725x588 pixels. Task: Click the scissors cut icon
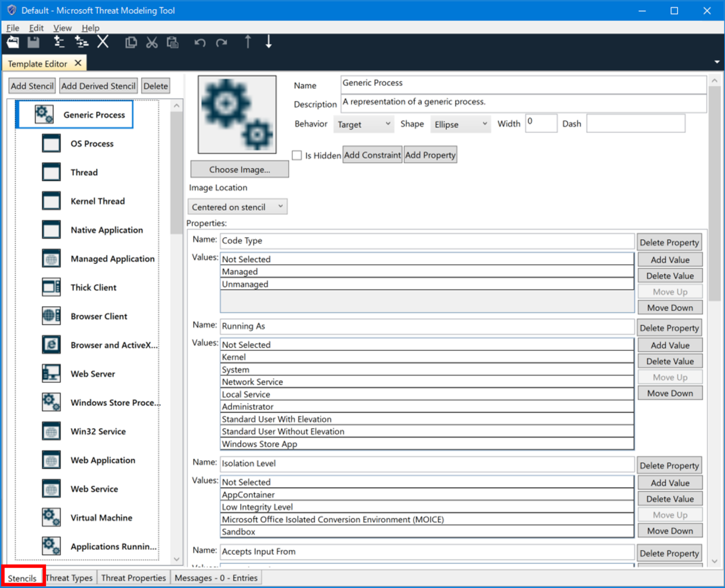[x=152, y=42]
